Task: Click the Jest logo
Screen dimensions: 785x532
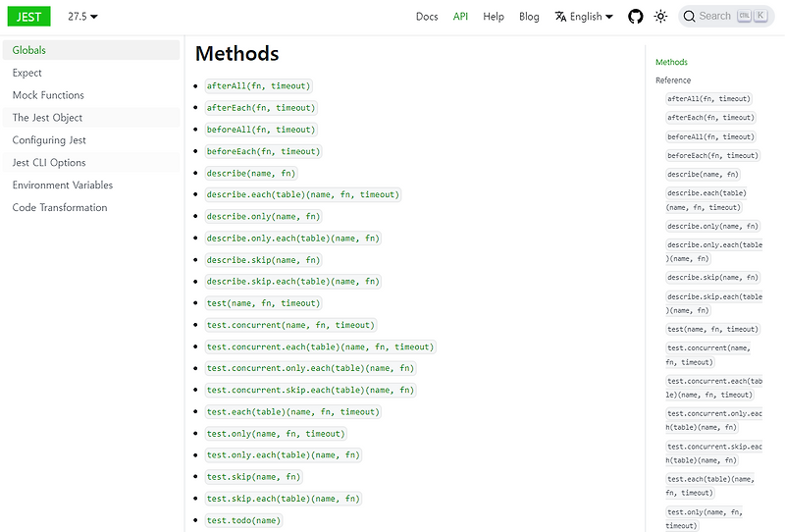Action: point(27,16)
